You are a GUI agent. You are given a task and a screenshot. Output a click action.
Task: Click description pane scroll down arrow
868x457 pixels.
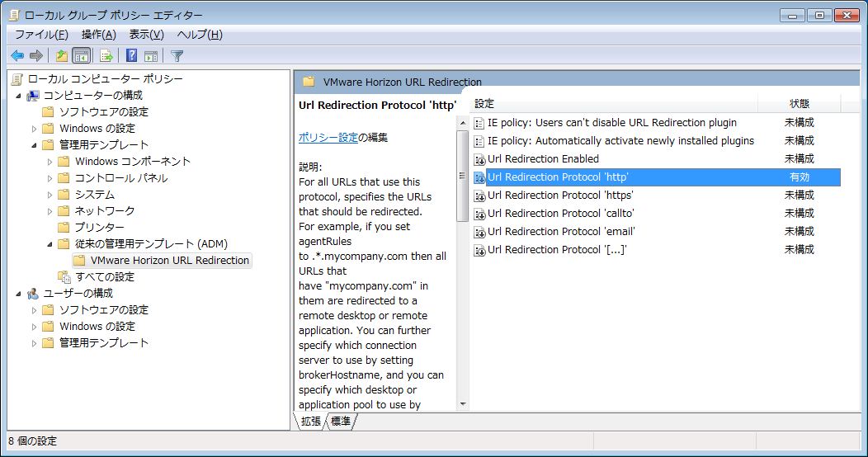click(x=463, y=404)
